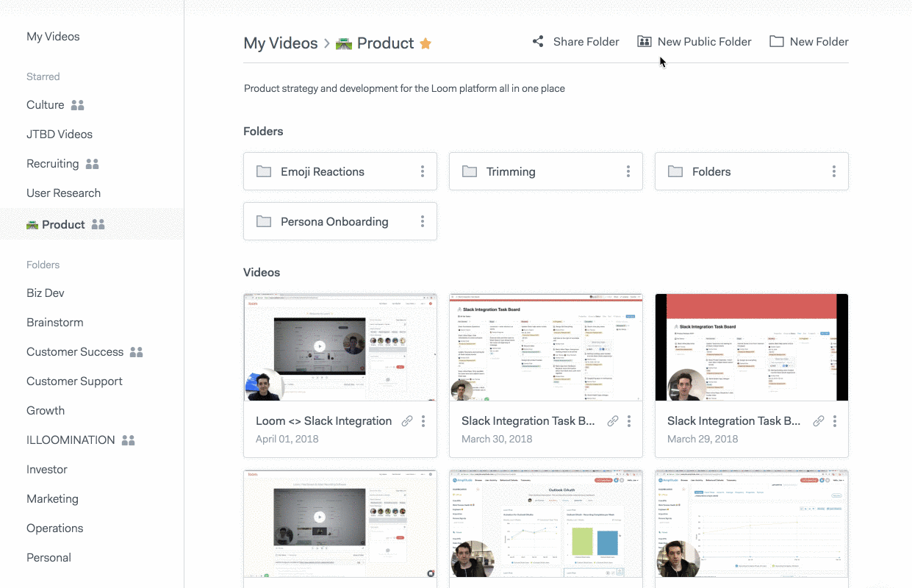912x588 pixels.
Task: Click Loom <> Slack Integration video title
Action: click(x=324, y=421)
